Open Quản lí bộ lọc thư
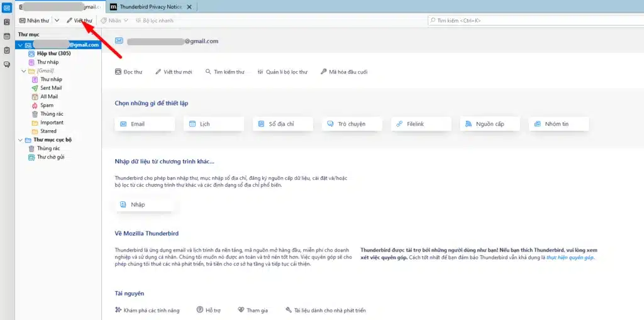 [282, 72]
